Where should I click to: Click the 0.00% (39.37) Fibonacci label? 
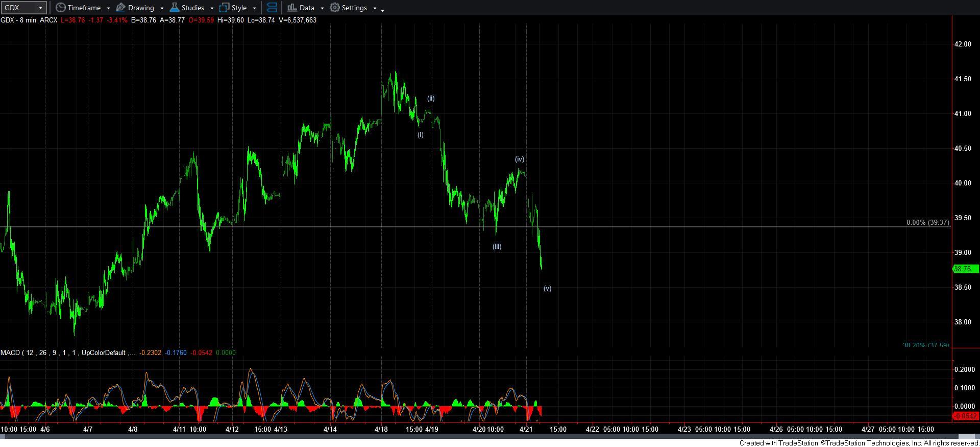click(928, 222)
